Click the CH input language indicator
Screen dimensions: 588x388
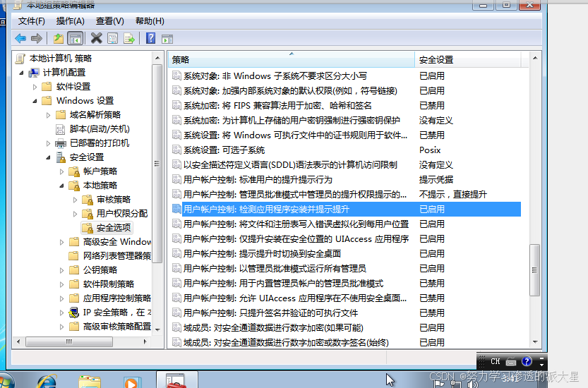coord(495,361)
